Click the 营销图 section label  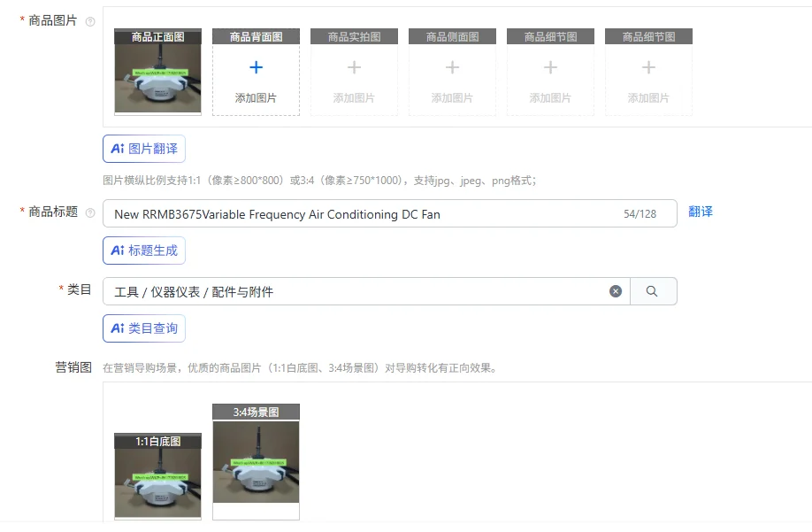pyautogui.click(x=73, y=367)
